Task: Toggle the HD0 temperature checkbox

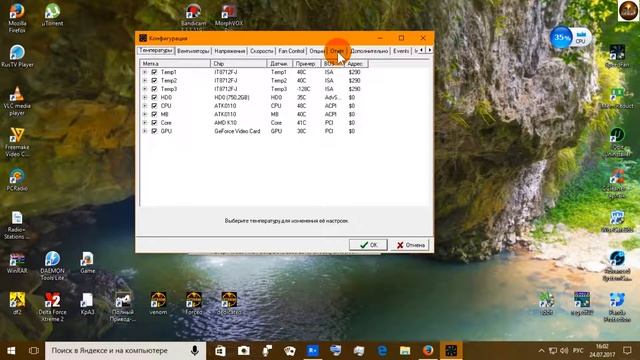Action: pyautogui.click(x=154, y=98)
